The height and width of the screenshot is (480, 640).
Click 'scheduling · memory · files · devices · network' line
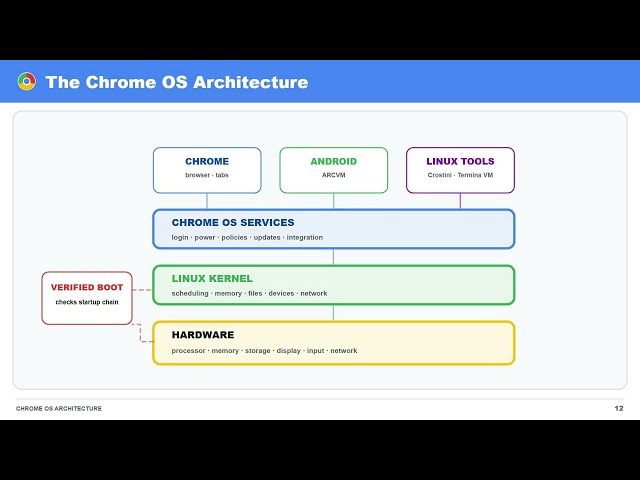point(249,293)
